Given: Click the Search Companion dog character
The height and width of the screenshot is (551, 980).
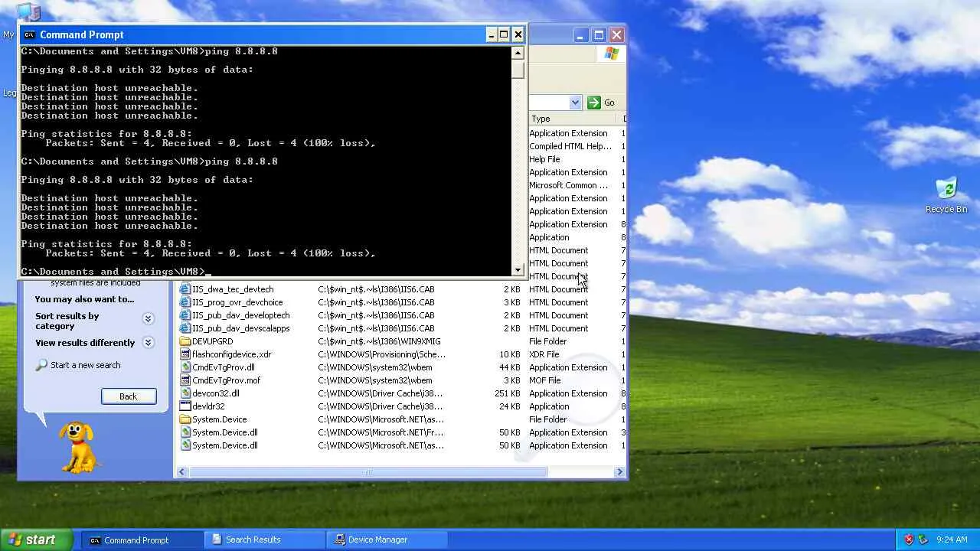Looking at the screenshot, I should (x=78, y=447).
